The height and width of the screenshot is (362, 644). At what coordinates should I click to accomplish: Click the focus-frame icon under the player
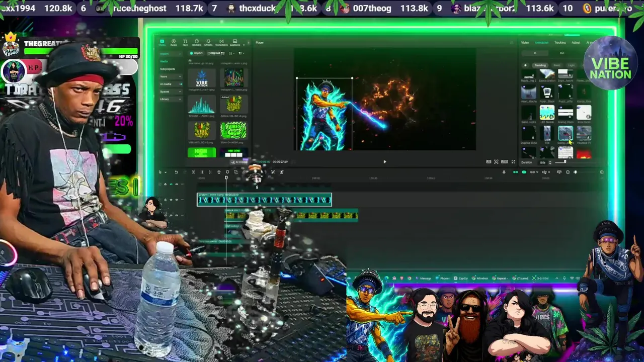pyautogui.click(x=496, y=162)
